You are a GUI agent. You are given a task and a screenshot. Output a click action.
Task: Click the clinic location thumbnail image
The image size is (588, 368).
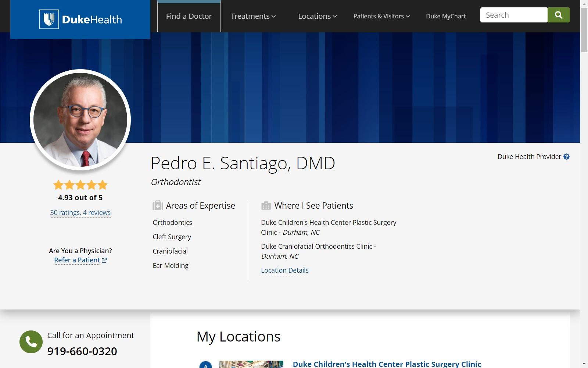(251, 364)
